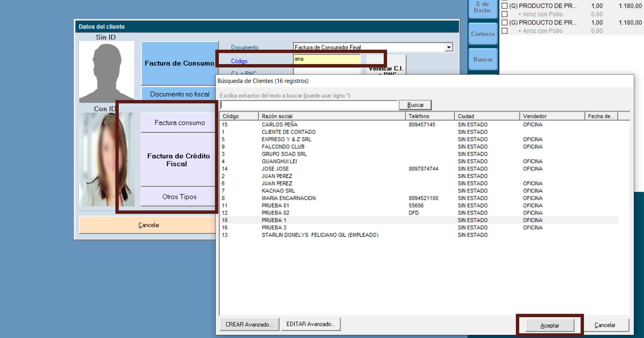Click the Código input field containing ana
This screenshot has width=644, height=338.
(326, 59)
